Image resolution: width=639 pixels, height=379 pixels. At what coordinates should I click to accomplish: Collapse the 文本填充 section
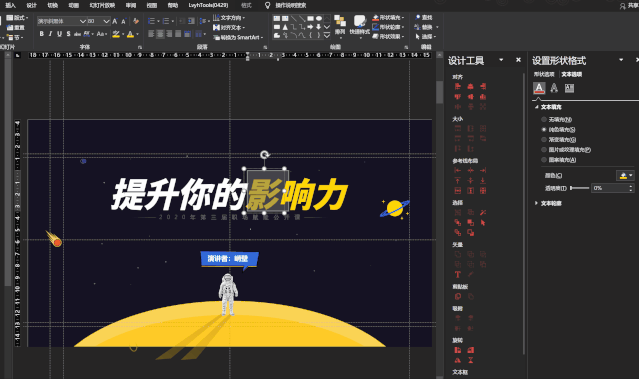click(x=536, y=107)
